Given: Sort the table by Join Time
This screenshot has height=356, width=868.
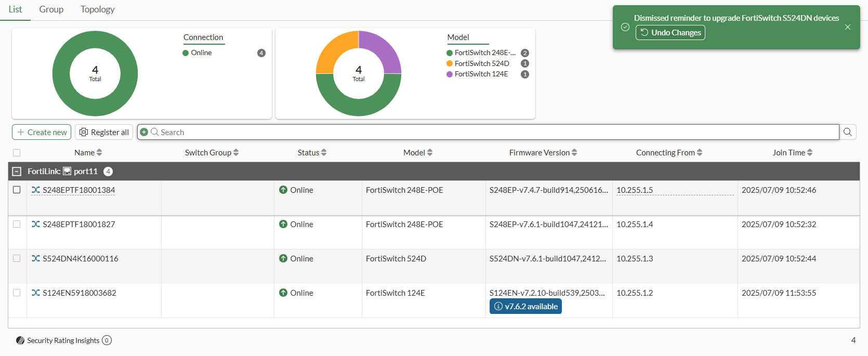Looking at the screenshot, I should (792, 153).
